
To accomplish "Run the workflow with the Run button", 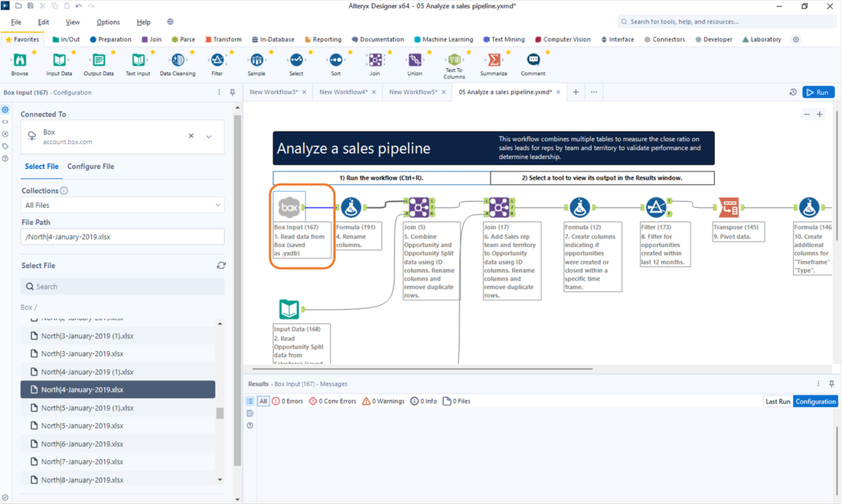I will pos(818,91).
